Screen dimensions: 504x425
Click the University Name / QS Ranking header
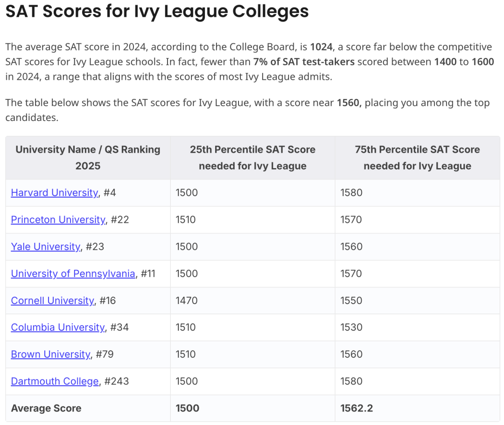pos(88,158)
